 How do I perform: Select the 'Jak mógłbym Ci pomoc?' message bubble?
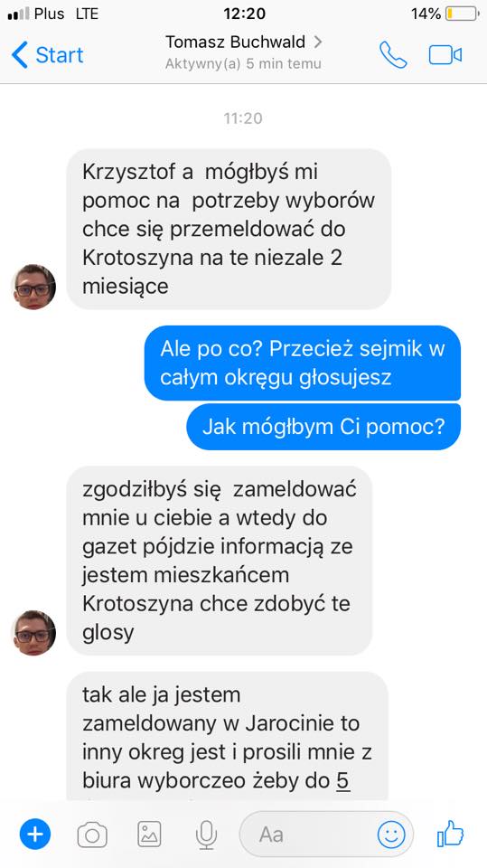click(x=323, y=427)
